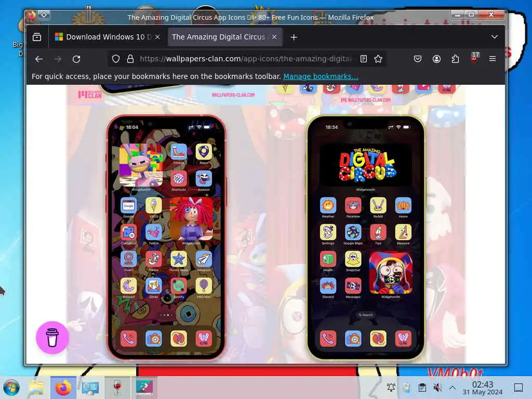The image size is (532, 399).
Task: Click the show desktop button
Action: point(518,388)
